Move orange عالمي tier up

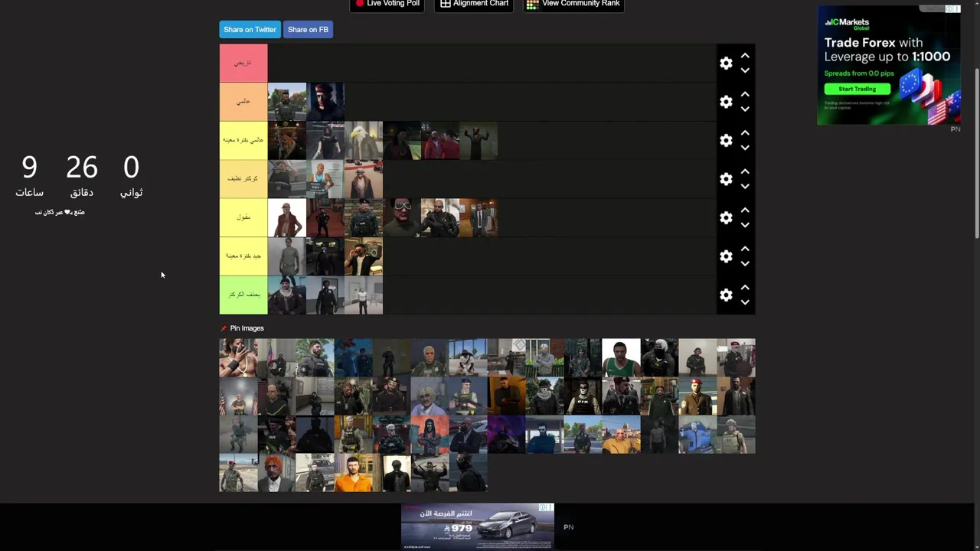[745, 94]
